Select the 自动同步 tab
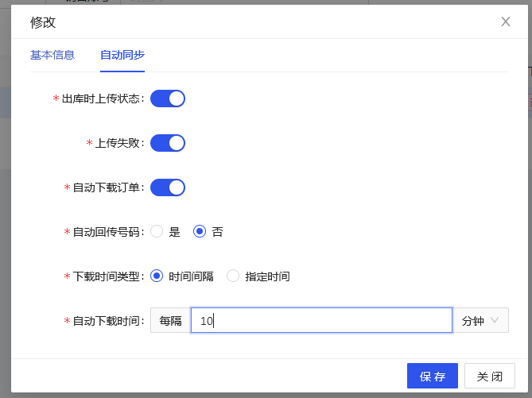This screenshot has width=532, height=398. point(122,55)
